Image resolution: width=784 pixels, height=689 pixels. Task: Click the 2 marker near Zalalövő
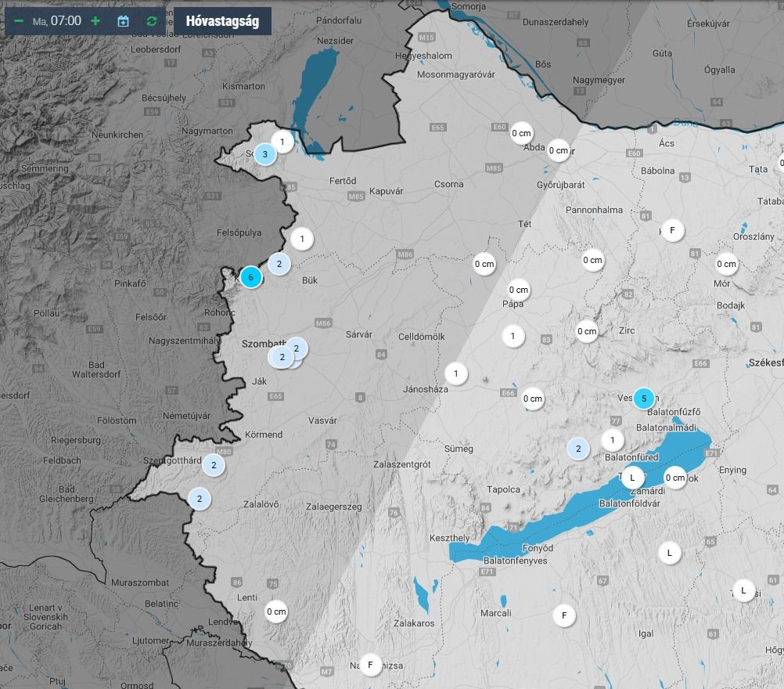[200, 499]
